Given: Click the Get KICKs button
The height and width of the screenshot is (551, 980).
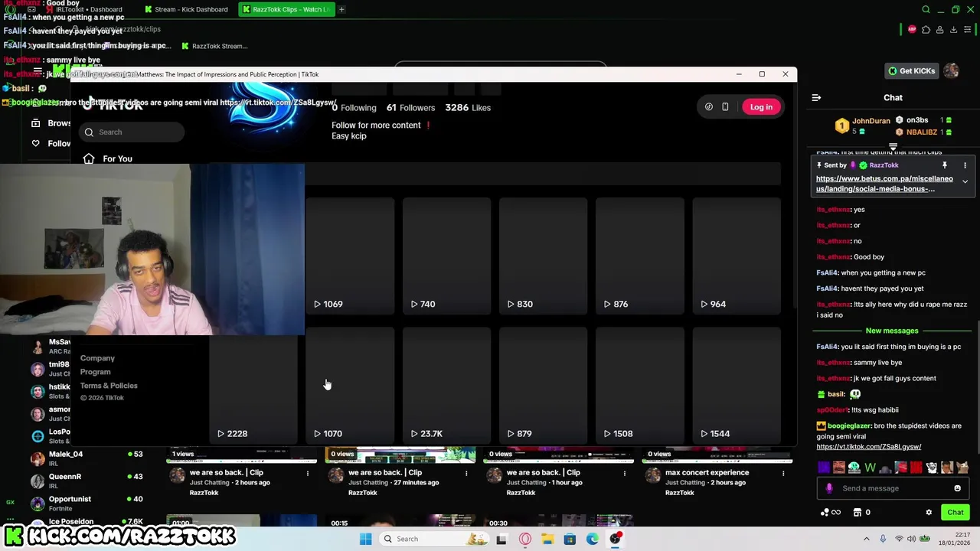Looking at the screenshot, I should click(x=911, y=71).
